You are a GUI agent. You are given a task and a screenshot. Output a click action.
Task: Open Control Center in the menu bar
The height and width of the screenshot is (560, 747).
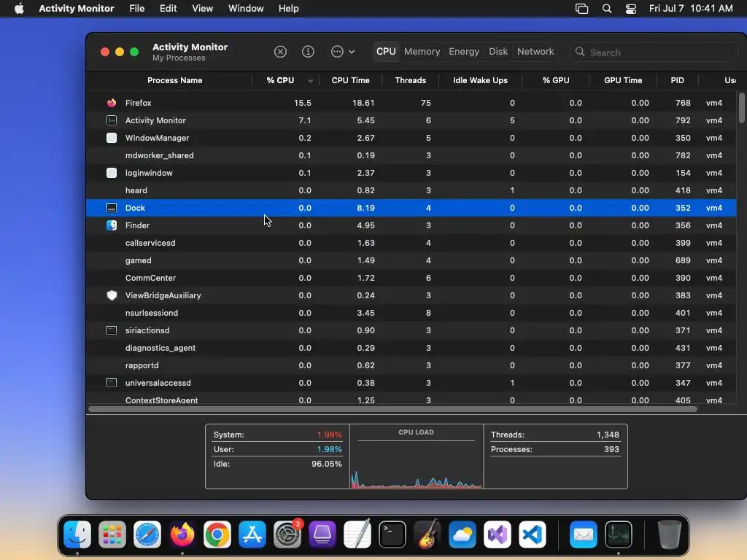point(631,9)
